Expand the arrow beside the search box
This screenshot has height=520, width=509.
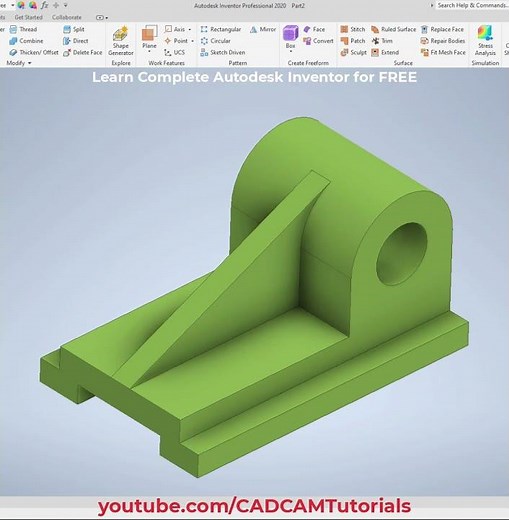[x=432, y=5]
